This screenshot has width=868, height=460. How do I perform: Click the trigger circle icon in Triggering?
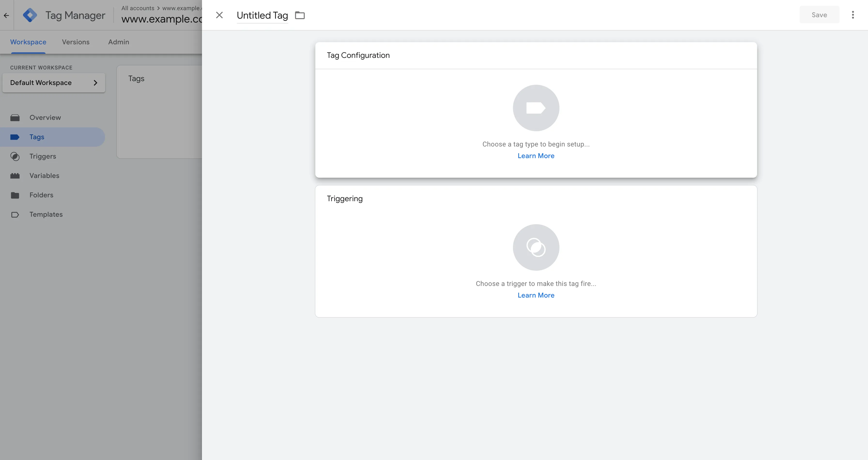tap(536, 247)
